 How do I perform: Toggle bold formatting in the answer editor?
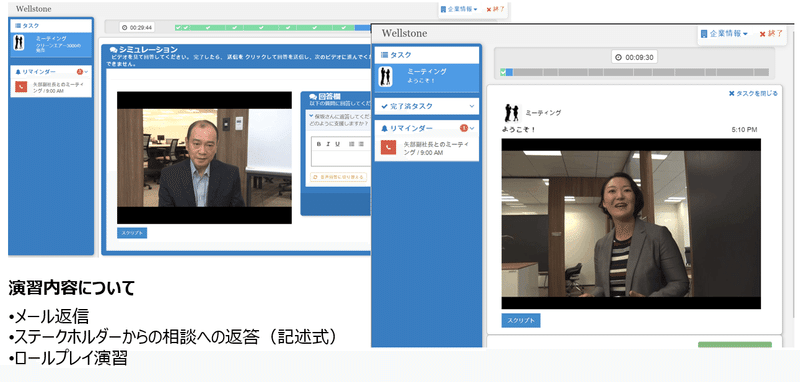319,144
